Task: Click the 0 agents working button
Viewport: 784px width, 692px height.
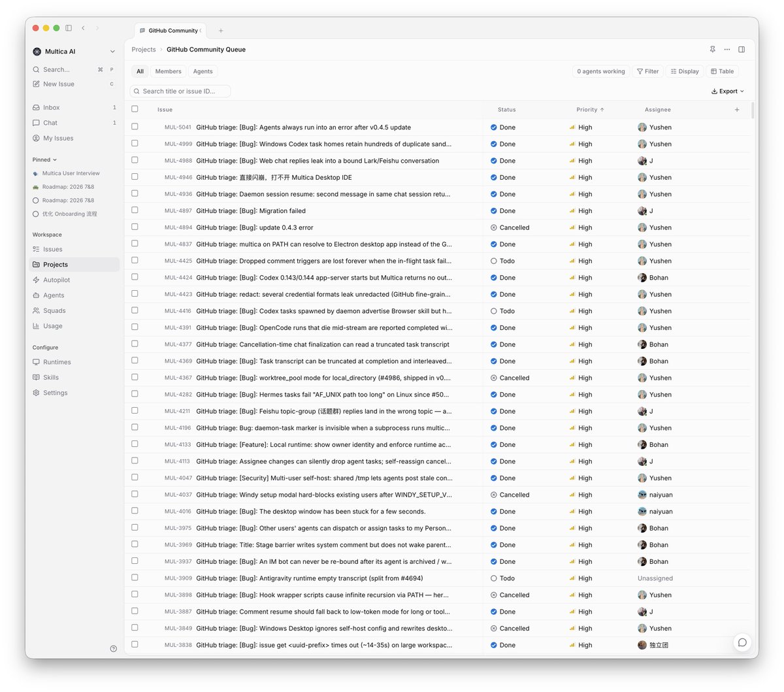Action: (x=600, y=71)
